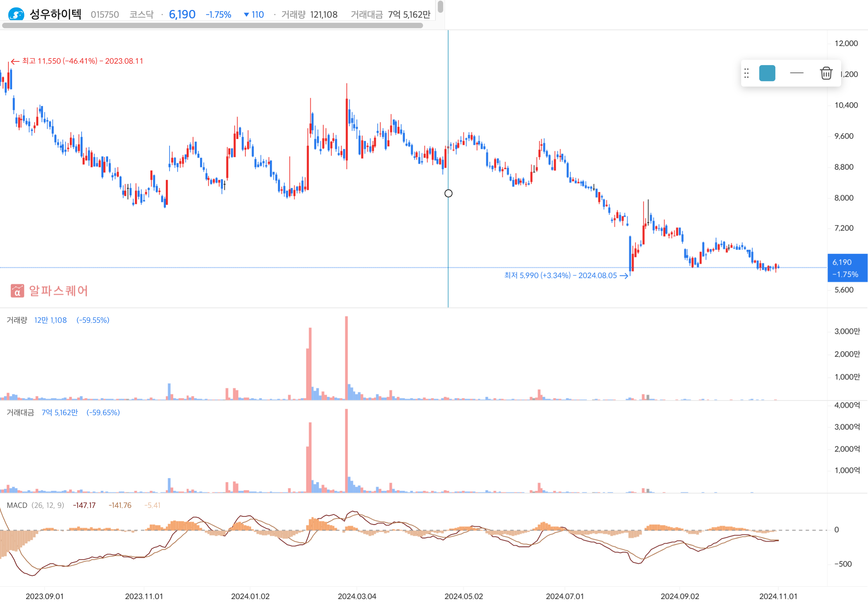Click MACD signal value -141.76
The image size is (868, 605).
[120, 506]
